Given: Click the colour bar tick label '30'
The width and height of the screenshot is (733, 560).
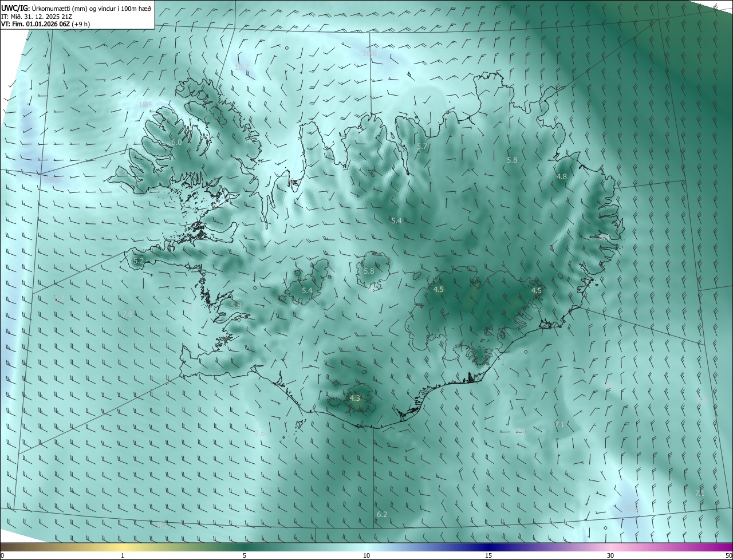Looking at the screenshot, I should click(610, 555).
